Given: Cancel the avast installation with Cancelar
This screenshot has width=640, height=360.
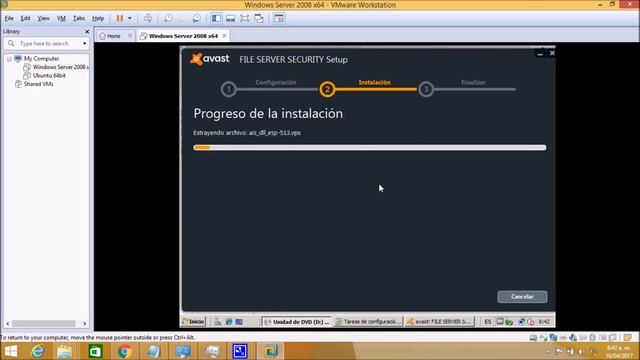Looking at the screenshot, I should point(522,297).
